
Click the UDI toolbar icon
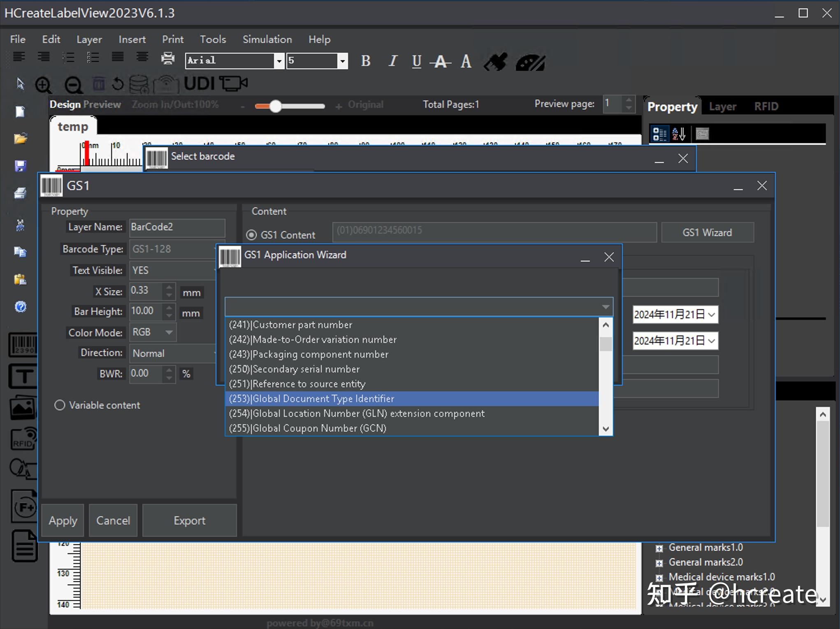(x=199, y=84)
